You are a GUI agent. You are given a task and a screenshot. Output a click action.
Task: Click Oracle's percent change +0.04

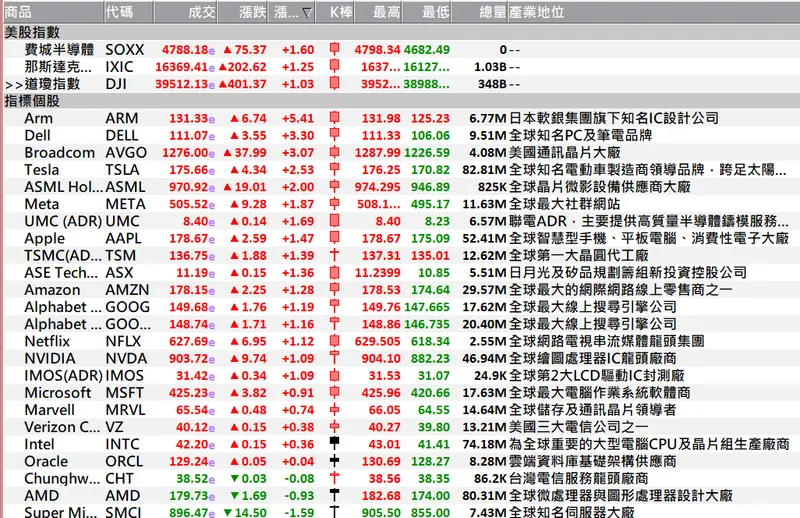point(298,461)
